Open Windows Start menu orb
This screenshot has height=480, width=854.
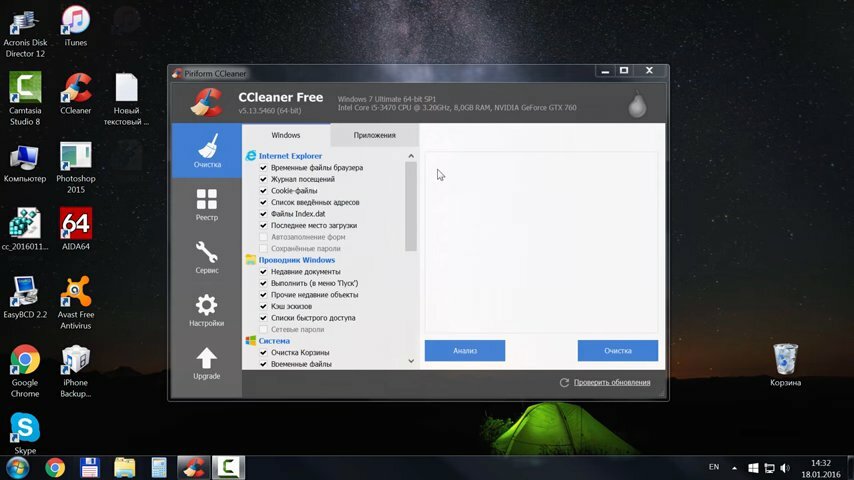[17, 468]
